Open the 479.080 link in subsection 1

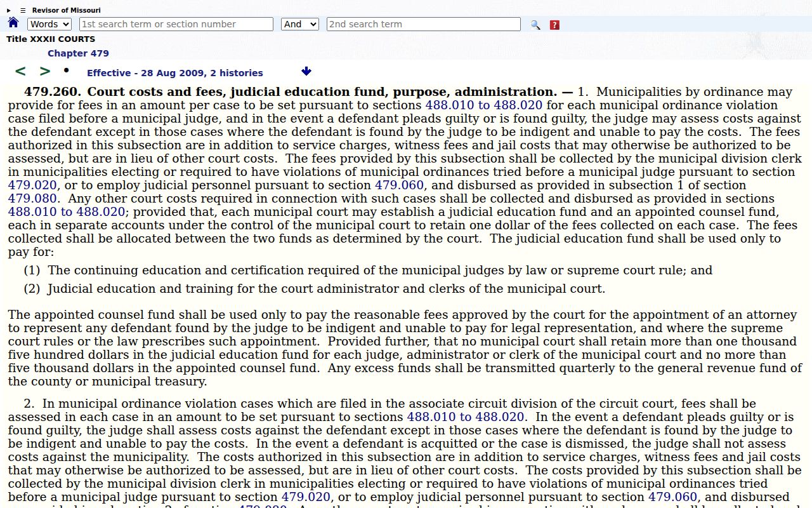coord(32,199)
